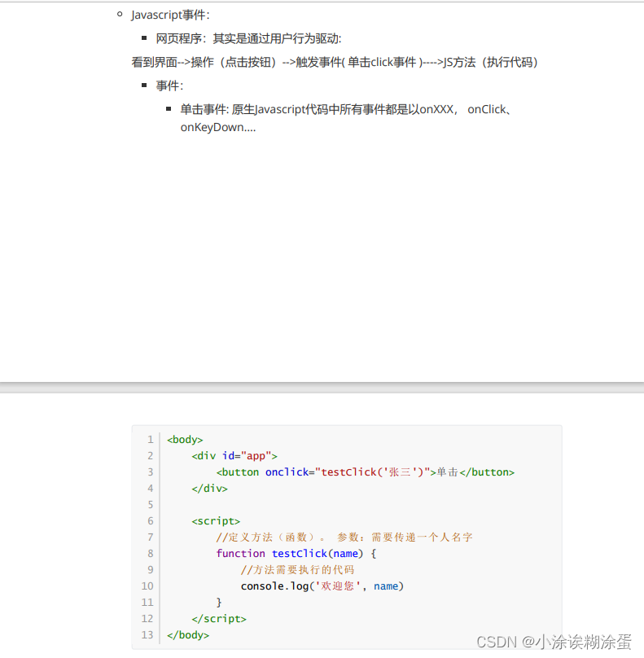
Task: Click the closing brace on line 11
Action: point(218,602)
